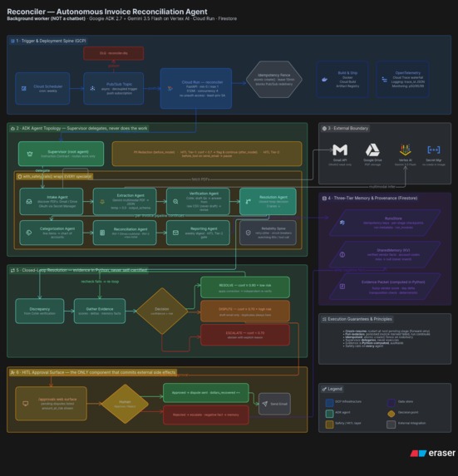The width and height of the screenshot is (458, 476).
Task: Select the red ESCALATE outcome node
Action: point(245,335)
